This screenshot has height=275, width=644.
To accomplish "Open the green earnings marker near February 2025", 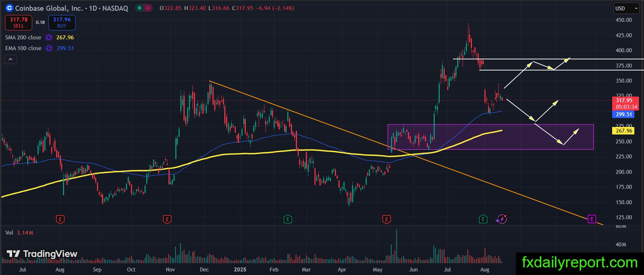I will 288,219.
